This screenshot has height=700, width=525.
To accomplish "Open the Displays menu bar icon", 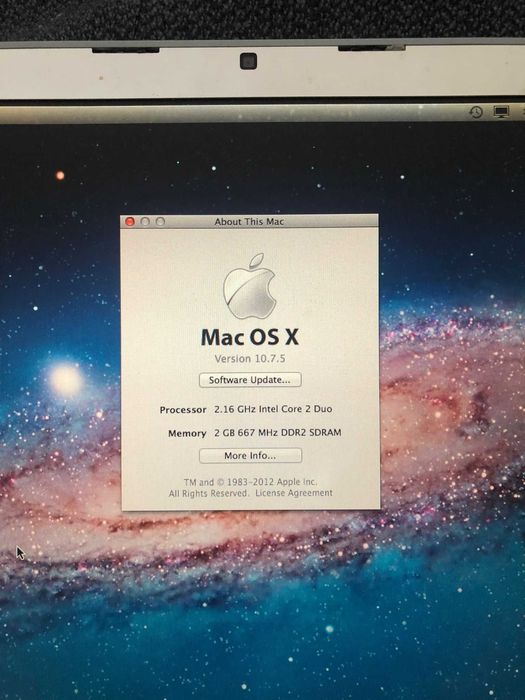I will [x=501, y=112].
